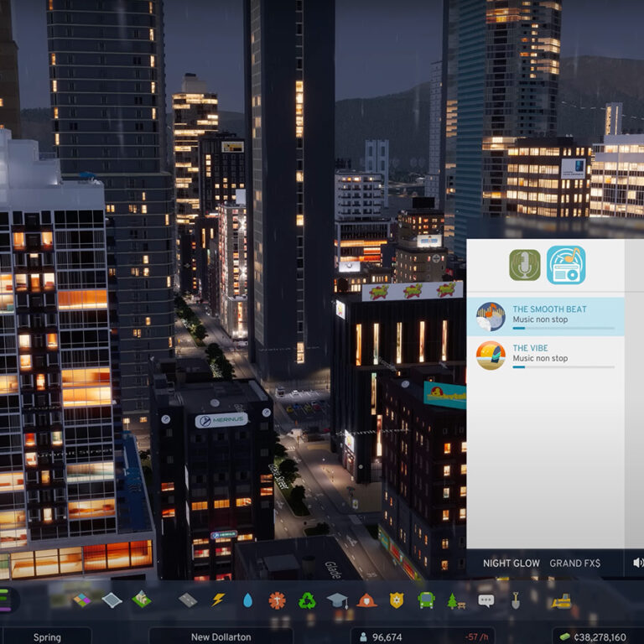This screenshot has height=644, width=644.
Task: Click the Grand FX$ artist name
Action: click(575, 563)
